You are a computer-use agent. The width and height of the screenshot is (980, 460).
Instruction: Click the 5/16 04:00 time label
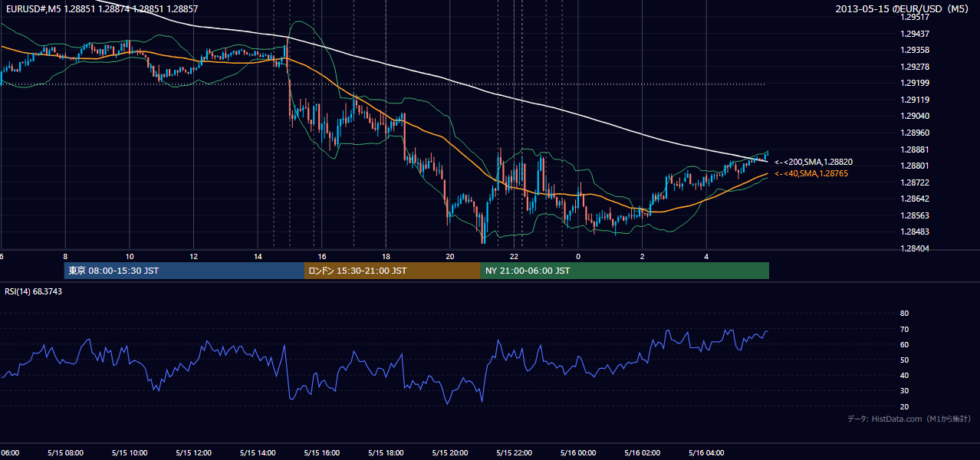coord(707,453)
